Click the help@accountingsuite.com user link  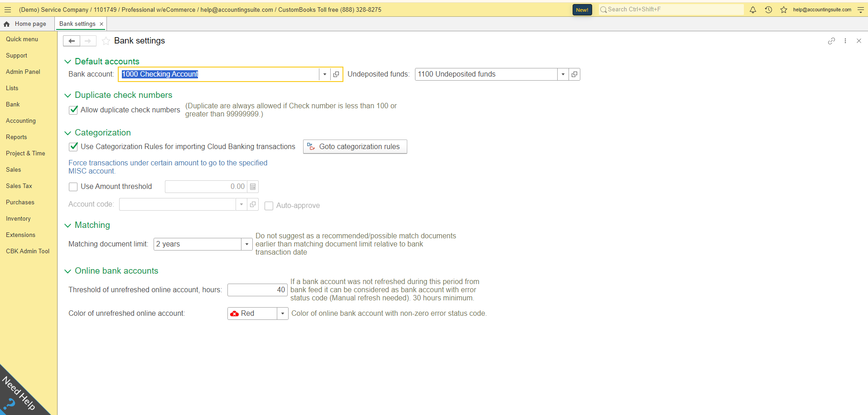822,10
